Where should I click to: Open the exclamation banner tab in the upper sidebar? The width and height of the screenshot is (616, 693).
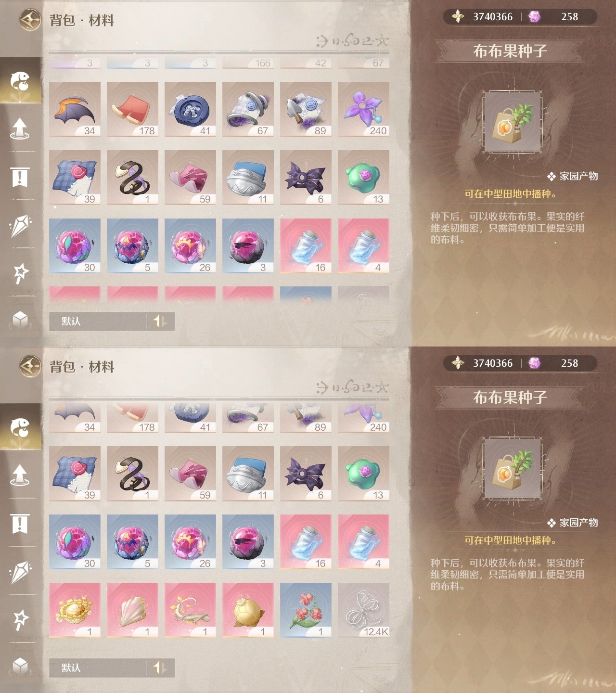point(20,177)
